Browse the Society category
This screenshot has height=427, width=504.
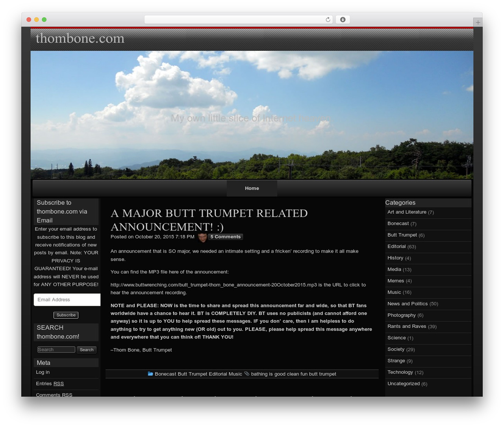pos(396,349)
